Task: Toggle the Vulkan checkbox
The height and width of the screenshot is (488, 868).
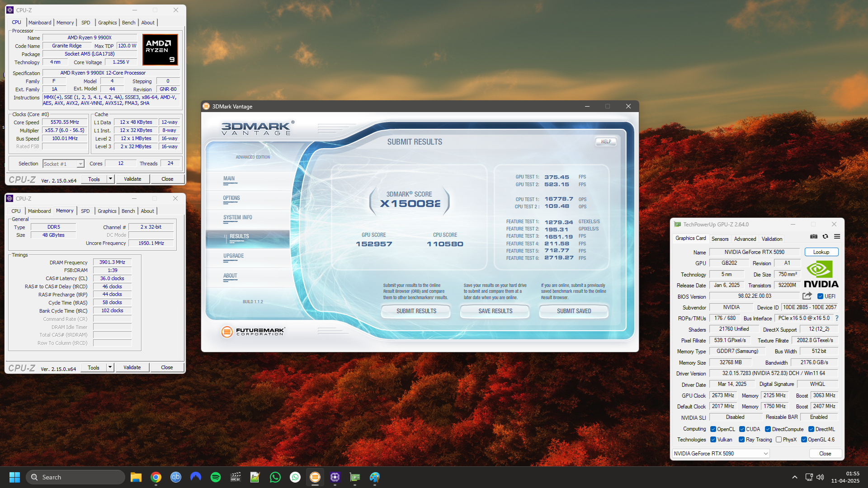Action: (713, 440)
